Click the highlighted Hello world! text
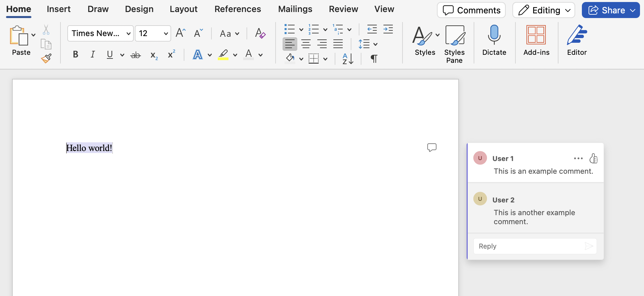This screenshot has width=644, height=296. (89, 148)
